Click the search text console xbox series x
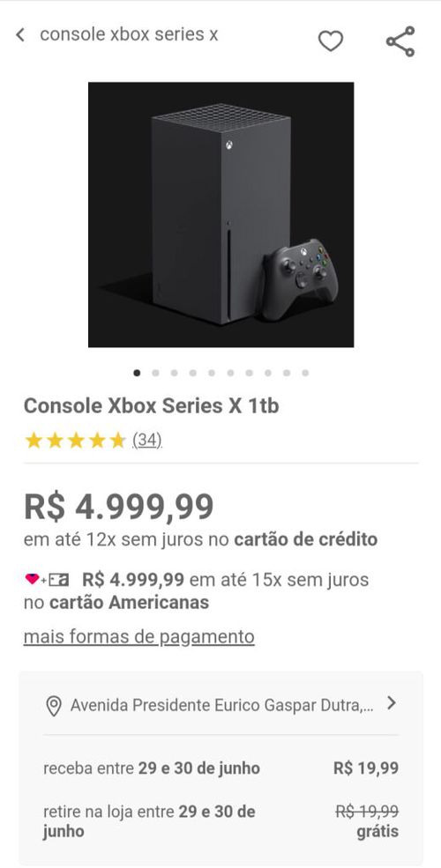441x868 pixels. click(x=129, y=35)
